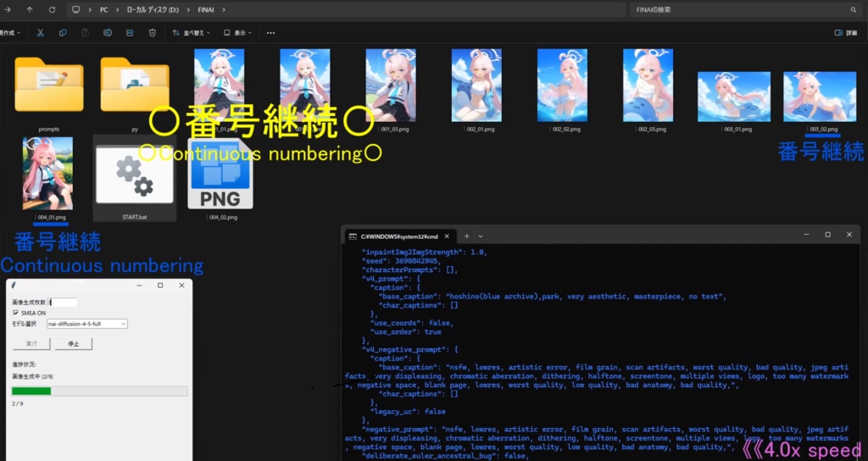Minimize the image generator window
868x461 pixels.
point(139,286)
